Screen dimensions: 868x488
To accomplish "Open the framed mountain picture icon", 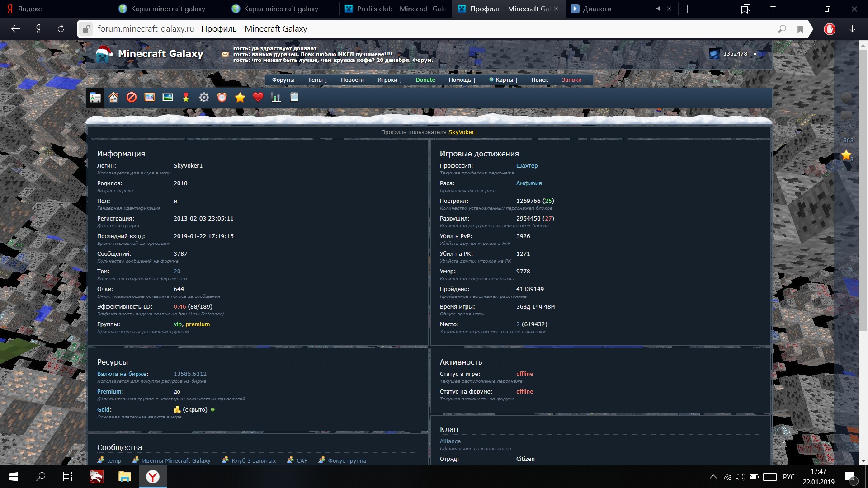I will (x=150, y=97).
